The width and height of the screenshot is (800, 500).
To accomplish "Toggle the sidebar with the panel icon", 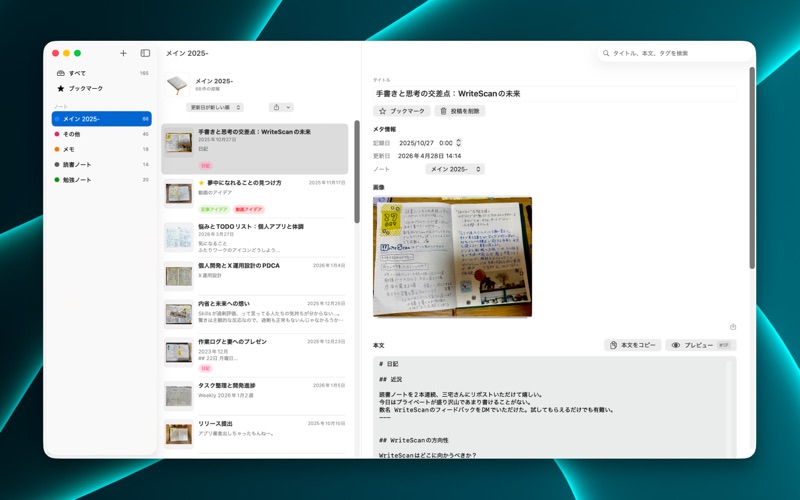I will click(x=145, y=53).
